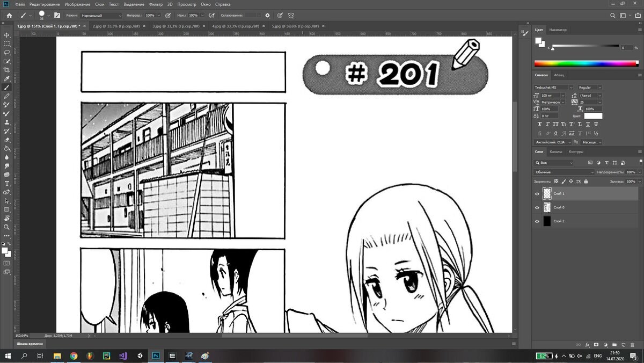The height and width of the screenshot is (363, 644).
Task: Open the search icon at top right
Action: click(613, 16)
